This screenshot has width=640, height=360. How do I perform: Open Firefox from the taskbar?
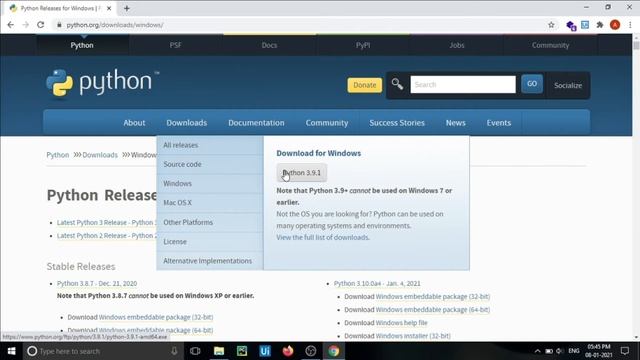(x=288, y=351)
